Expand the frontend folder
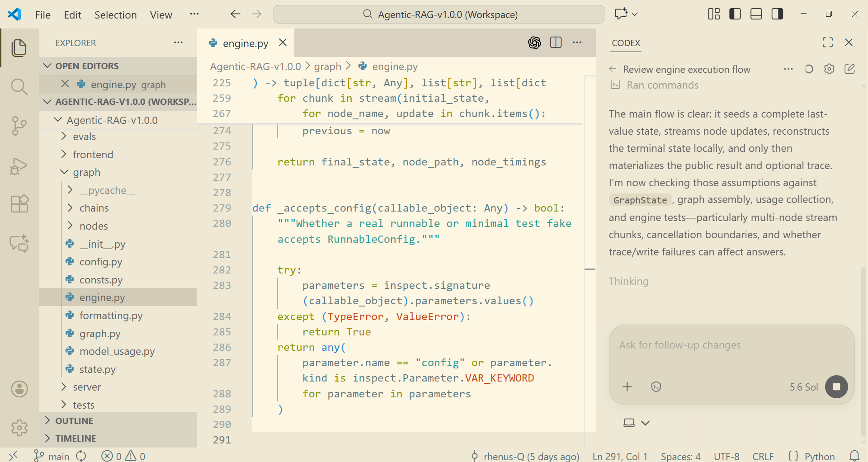The width and height of the screenshot is (868, 462). [118, 155]
